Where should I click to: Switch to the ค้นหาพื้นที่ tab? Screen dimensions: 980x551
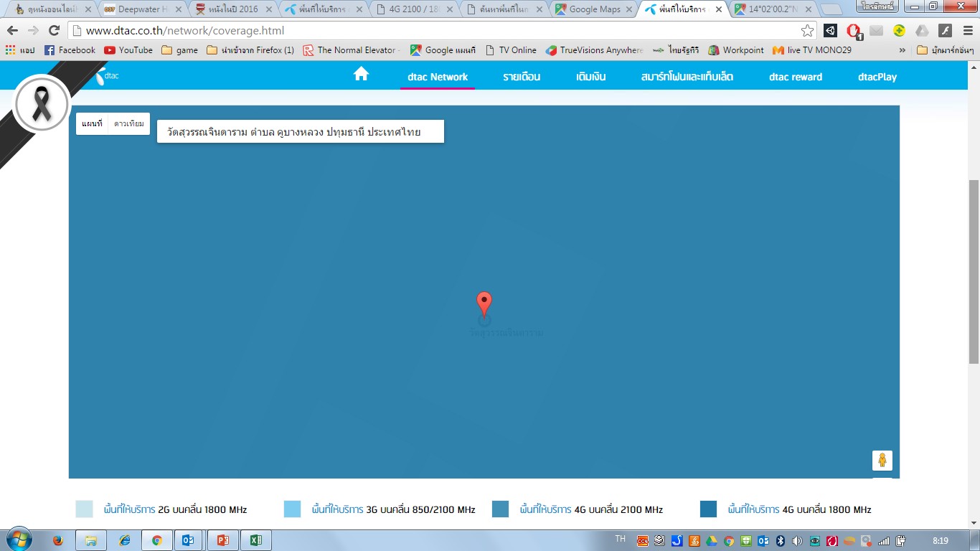click(x=502, y=9)
